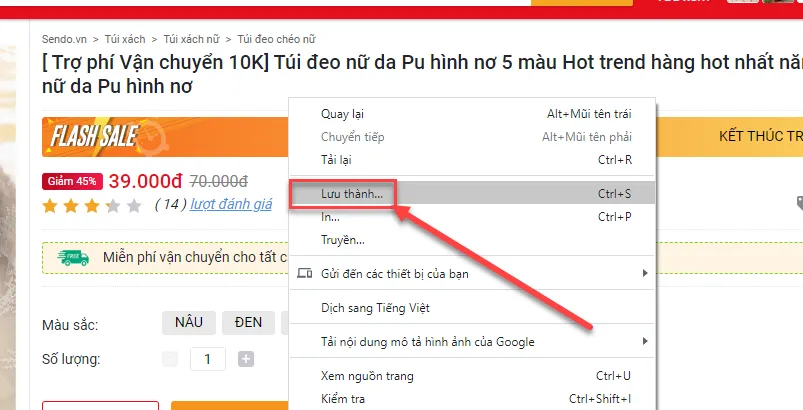Click the struck-through '70.000đ' original price

click(219, 181)
